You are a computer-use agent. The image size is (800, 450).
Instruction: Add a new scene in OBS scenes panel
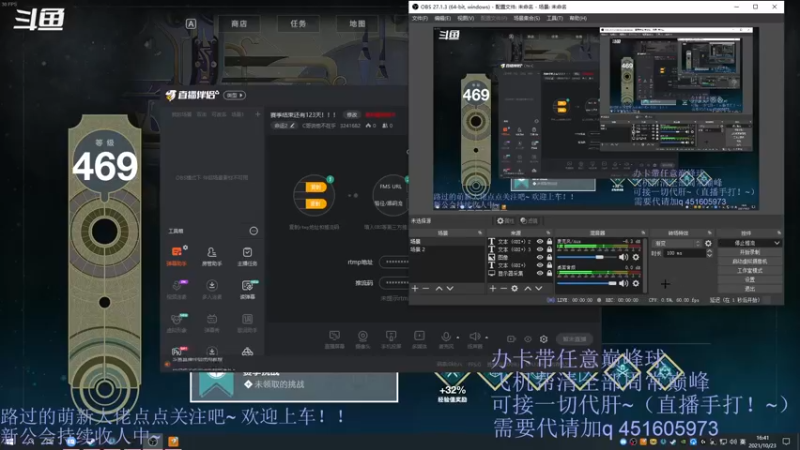(x=415, y=288)
